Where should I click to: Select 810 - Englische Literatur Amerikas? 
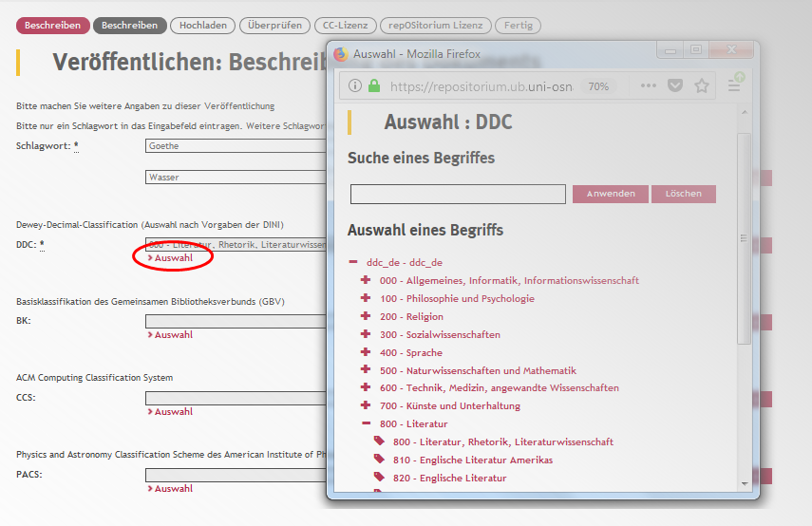tap(473, 460)
